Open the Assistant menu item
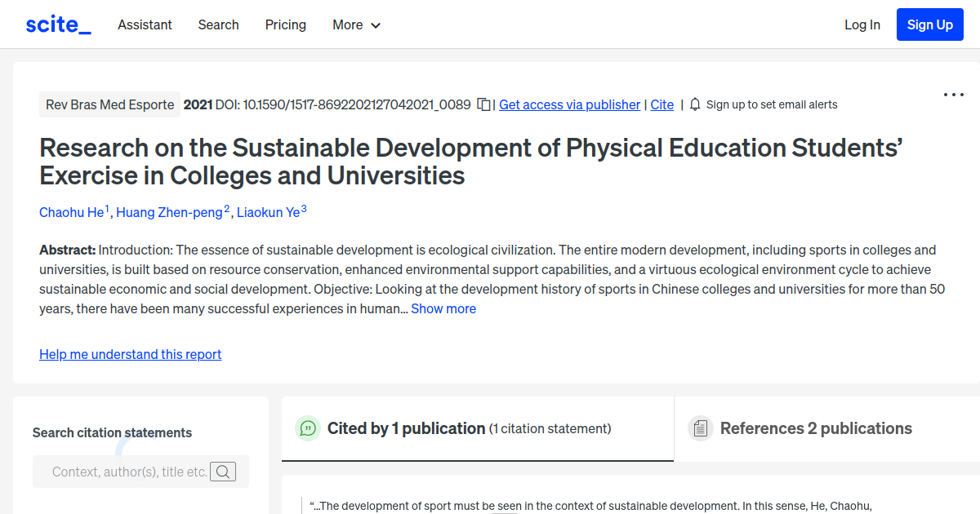 click(x=145, y=24)
